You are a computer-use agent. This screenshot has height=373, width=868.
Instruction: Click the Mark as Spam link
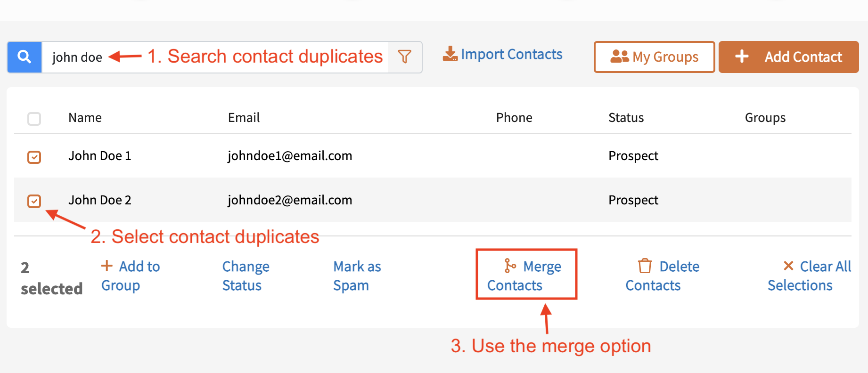pos(357,276)
